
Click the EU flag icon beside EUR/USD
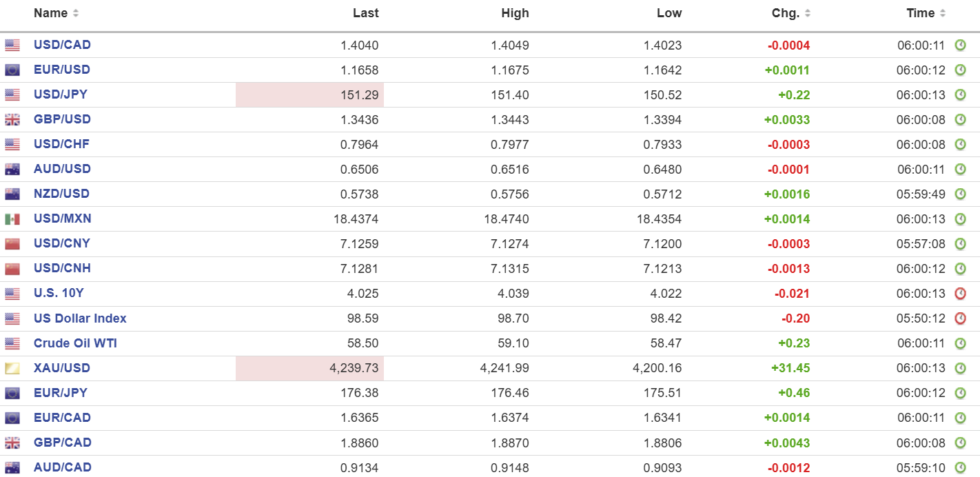12,70
